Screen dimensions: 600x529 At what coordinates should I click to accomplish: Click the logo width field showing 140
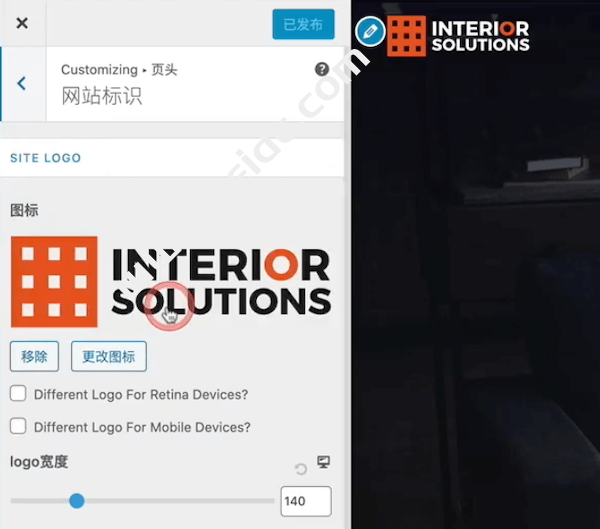306,501
